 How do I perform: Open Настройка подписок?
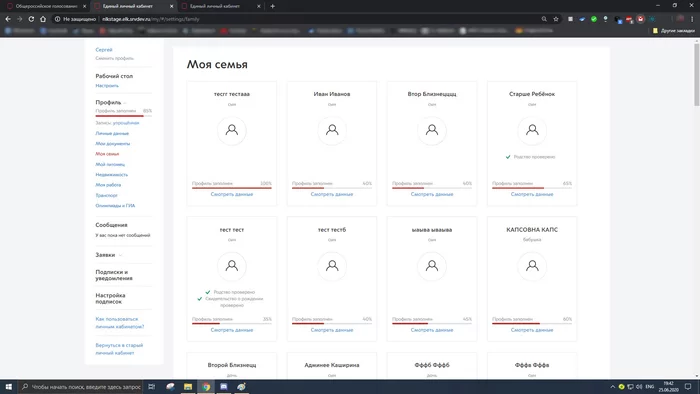coord(110,299)
